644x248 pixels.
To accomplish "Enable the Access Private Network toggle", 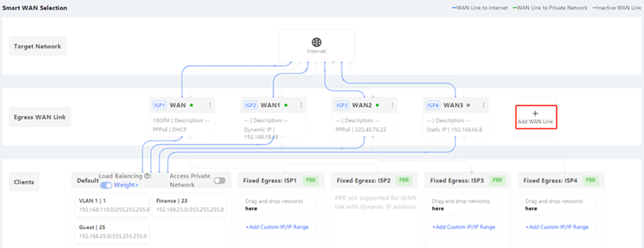I will click(x=219, y=181).
